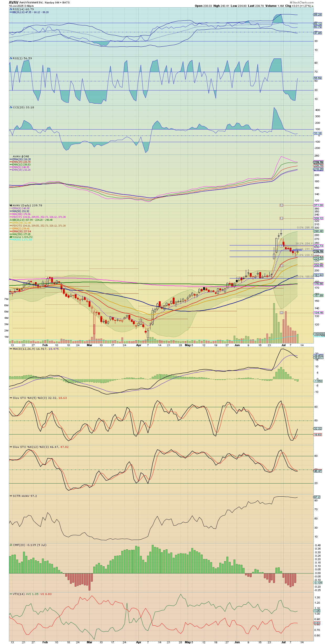Click the 134.16 pivot price tag
Viewport: 325px width, 644px height.
(318, 313)
